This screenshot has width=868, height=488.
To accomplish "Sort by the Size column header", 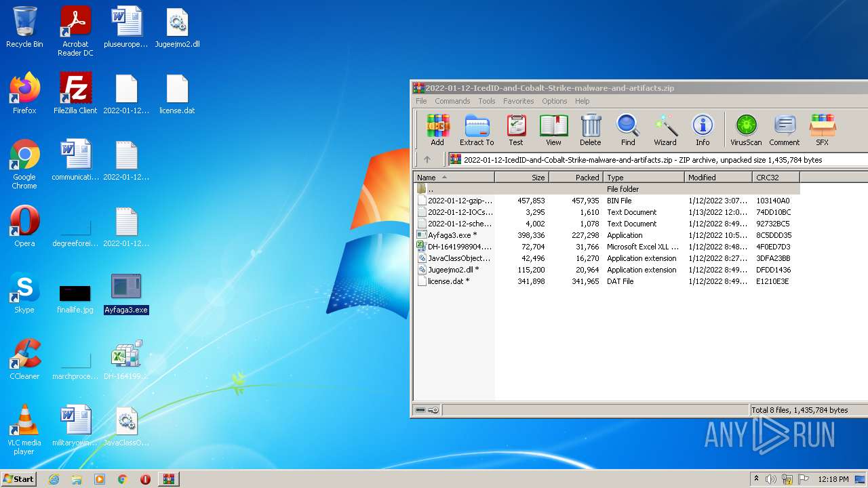I will (521, 178).
